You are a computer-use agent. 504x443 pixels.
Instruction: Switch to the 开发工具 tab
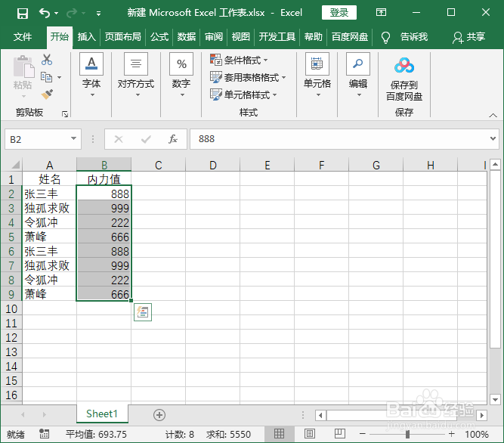pyautogui.click(x=277, y=36)
